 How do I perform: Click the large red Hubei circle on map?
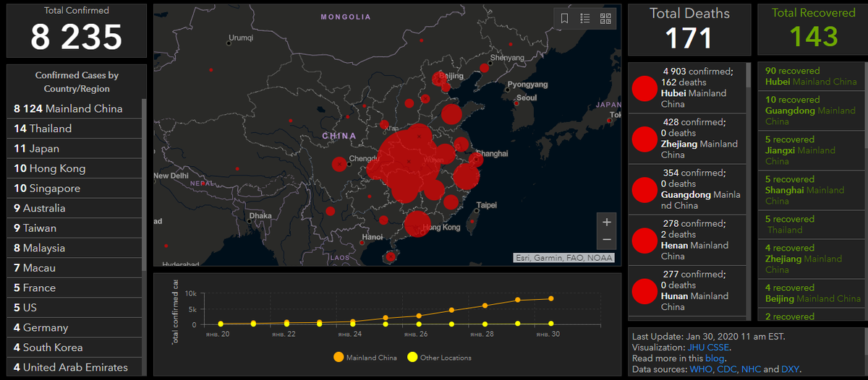[407, 163]
